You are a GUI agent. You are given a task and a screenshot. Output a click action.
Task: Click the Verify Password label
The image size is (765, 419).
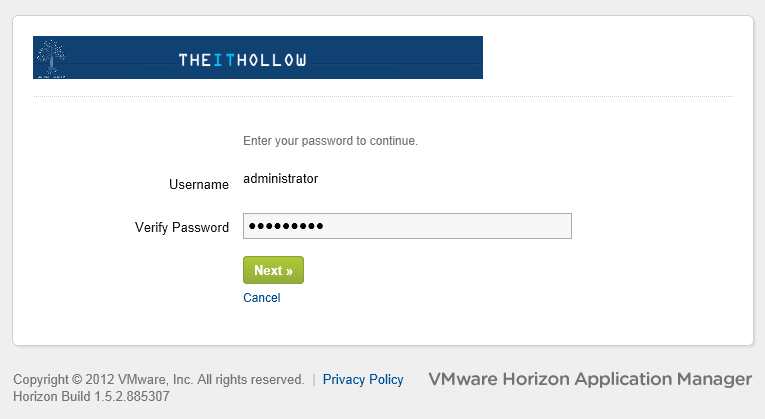[x=182, y=228]
